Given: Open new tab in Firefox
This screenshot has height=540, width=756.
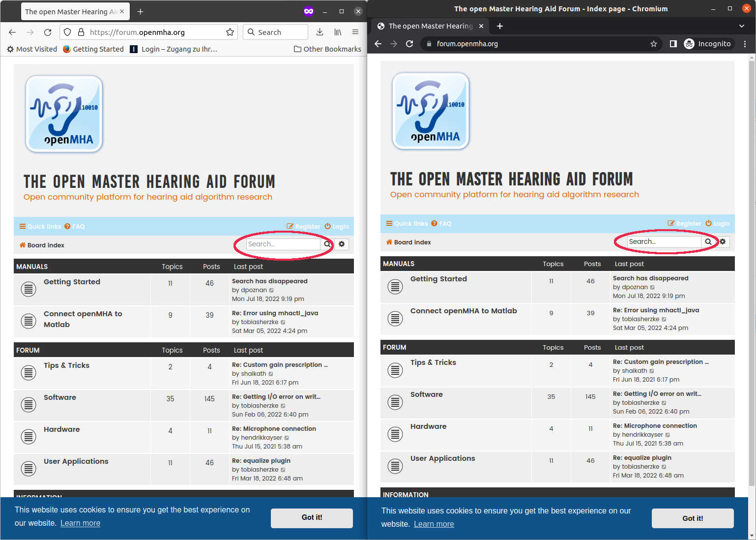Looking at the screenshot, I should pyautogui.click(x=140, y=11).
